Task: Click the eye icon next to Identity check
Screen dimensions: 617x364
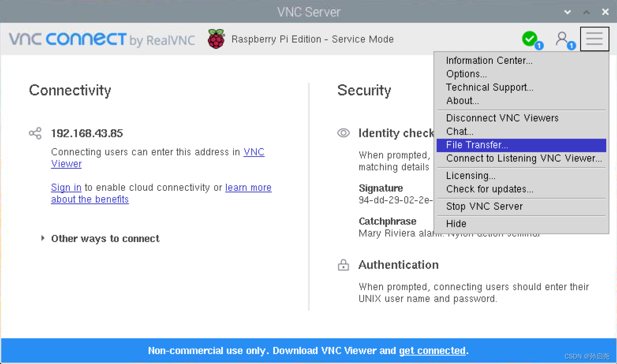Action: click(343, 133)
